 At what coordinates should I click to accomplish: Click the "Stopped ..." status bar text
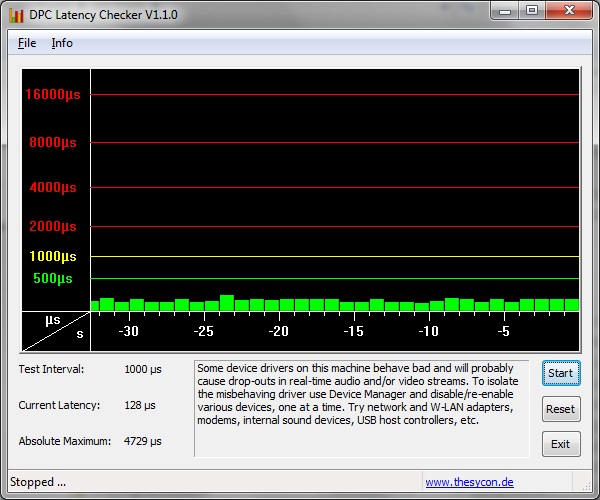pos(38,482)
